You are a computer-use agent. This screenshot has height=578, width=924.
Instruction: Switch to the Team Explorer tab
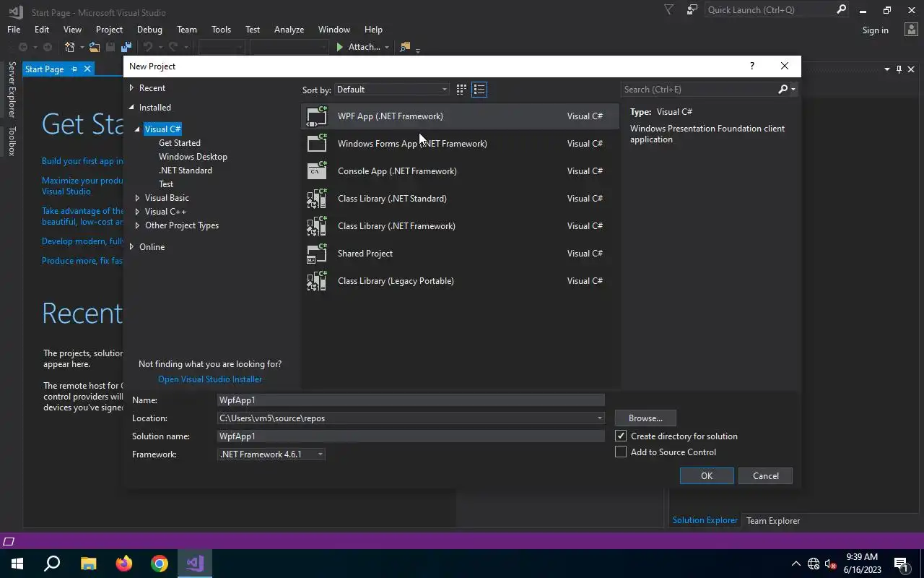[x=773, y=521]
